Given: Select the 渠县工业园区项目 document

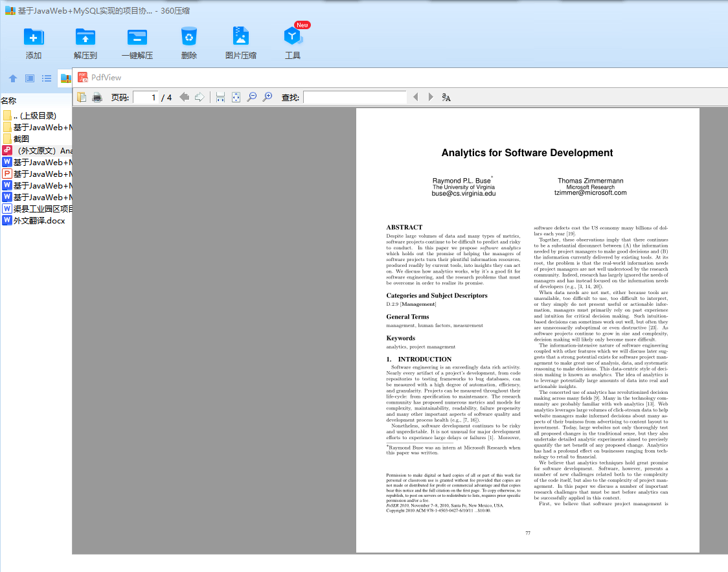Looking at the screenshot, I should pos(36,209).
